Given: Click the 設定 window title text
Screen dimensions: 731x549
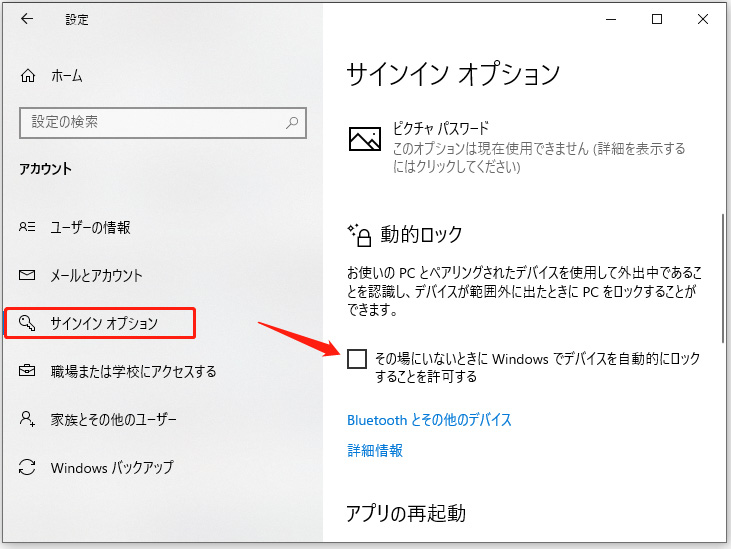Looking at the screenshot, I should 77,20.
